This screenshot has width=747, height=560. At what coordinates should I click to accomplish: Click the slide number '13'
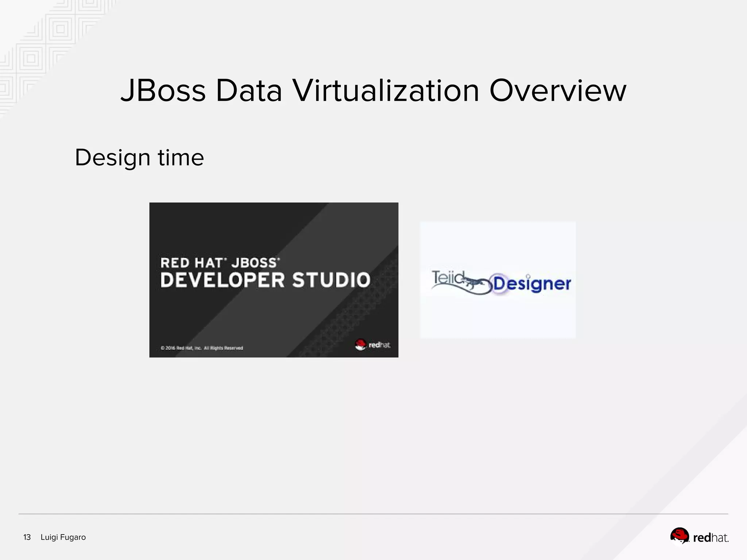pos(27,537)
